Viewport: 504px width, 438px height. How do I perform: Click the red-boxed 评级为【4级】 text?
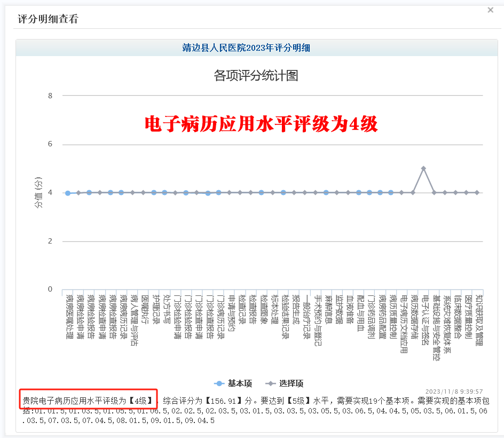coord(89,400)
